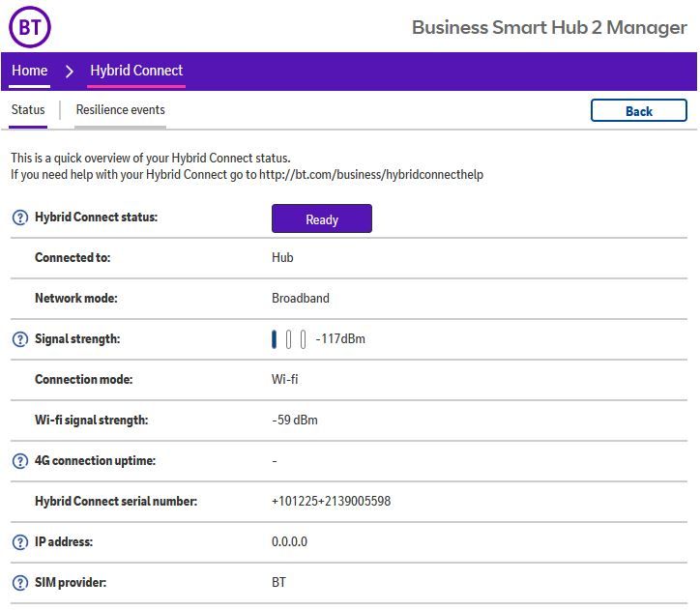Switch to the Status tab

pos(28,110)
